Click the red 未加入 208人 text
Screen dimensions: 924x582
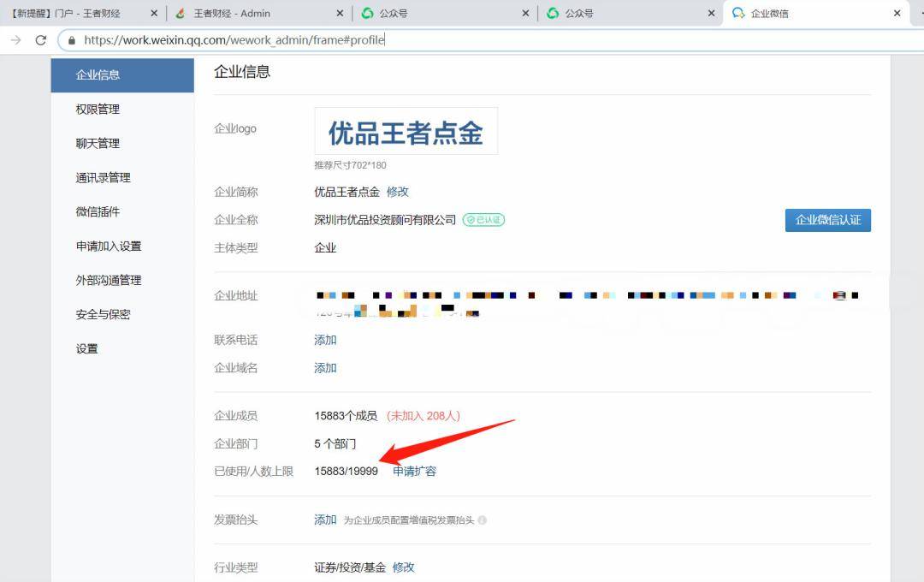pos(423,416)
